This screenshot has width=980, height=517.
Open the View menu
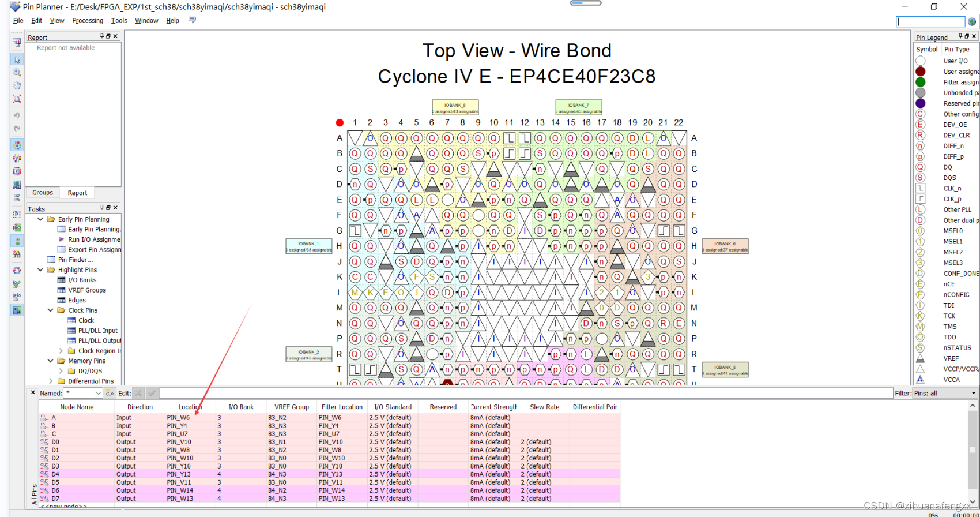tap(57, 20)
